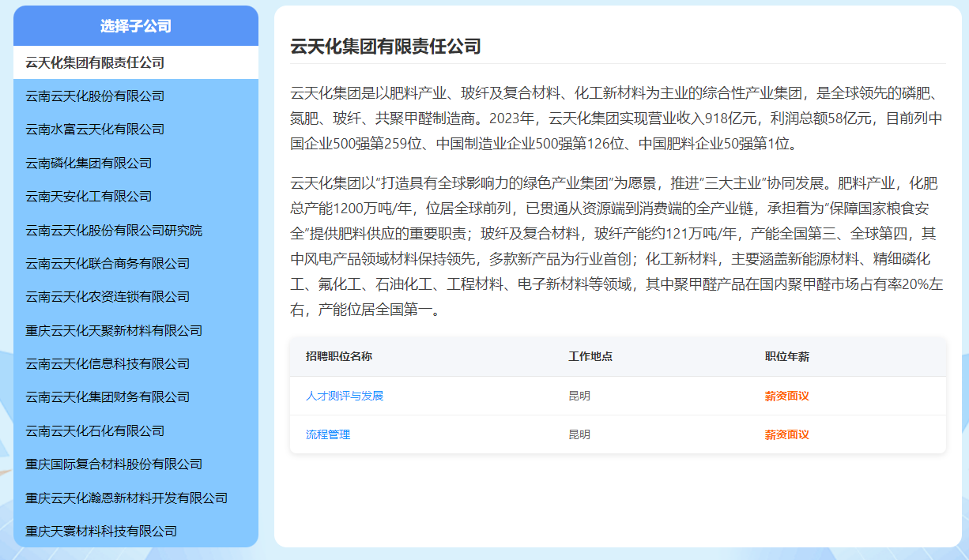The width and height of the screenshot is (969, 560).
Task: Open the 人才测评与发展 job posting
Action: point(345,397)
